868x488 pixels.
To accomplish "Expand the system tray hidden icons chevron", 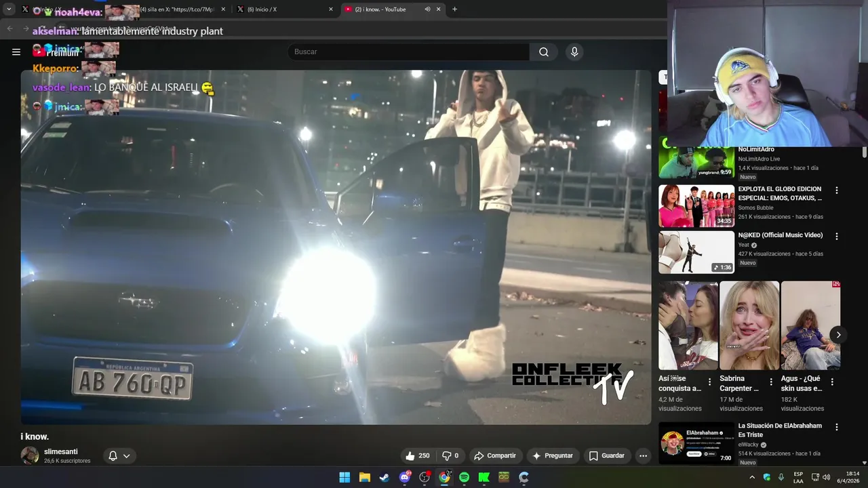I will click(x=752, y=477).
